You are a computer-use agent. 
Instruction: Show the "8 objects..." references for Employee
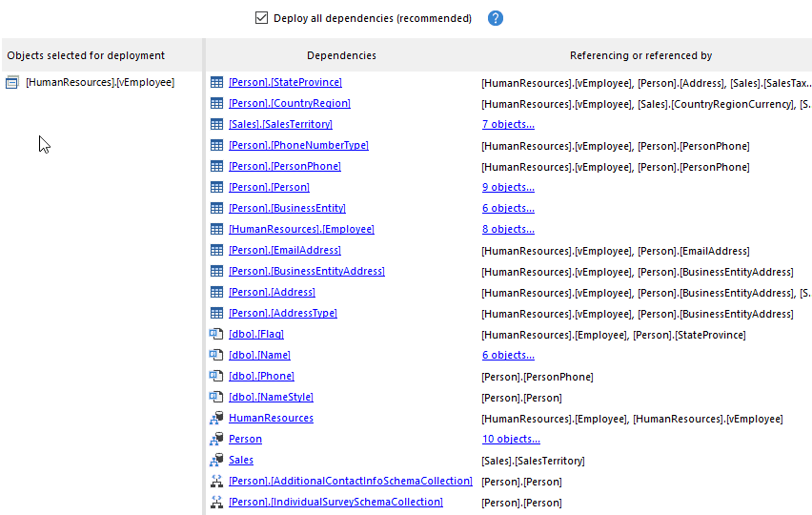[x=508, y=230]
